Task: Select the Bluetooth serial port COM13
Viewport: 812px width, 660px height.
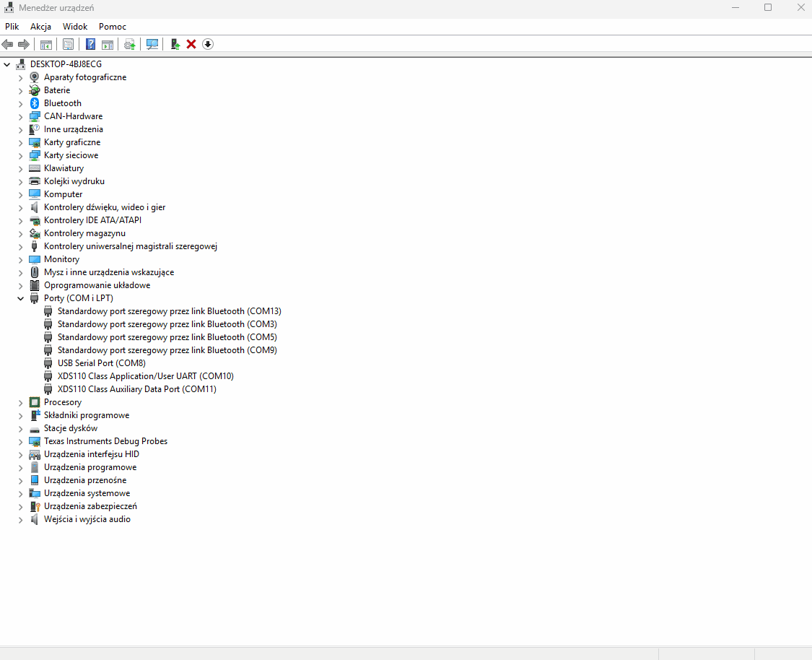Action: coord(170,311)
